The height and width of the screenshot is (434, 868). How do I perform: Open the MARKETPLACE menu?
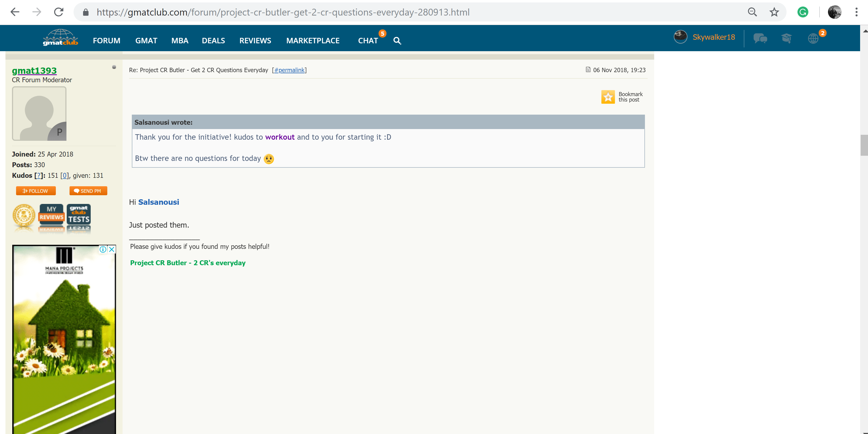(x=313, y=41)
